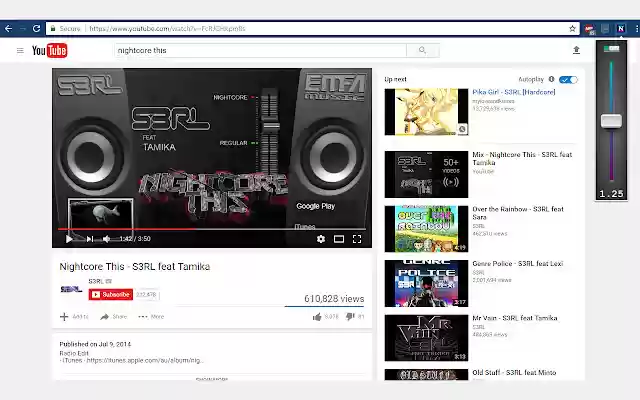Open the More options menu

point(151,317)
